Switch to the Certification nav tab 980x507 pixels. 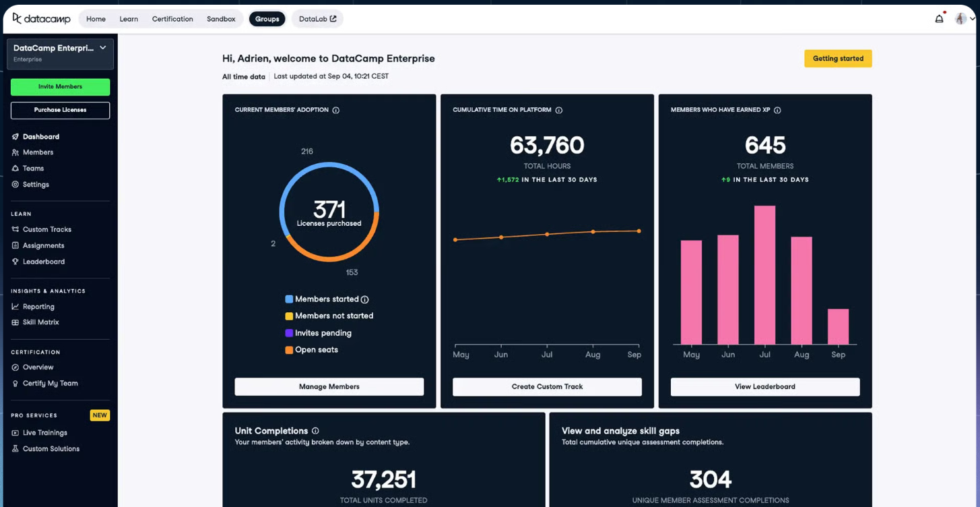(x=172, y=19)
